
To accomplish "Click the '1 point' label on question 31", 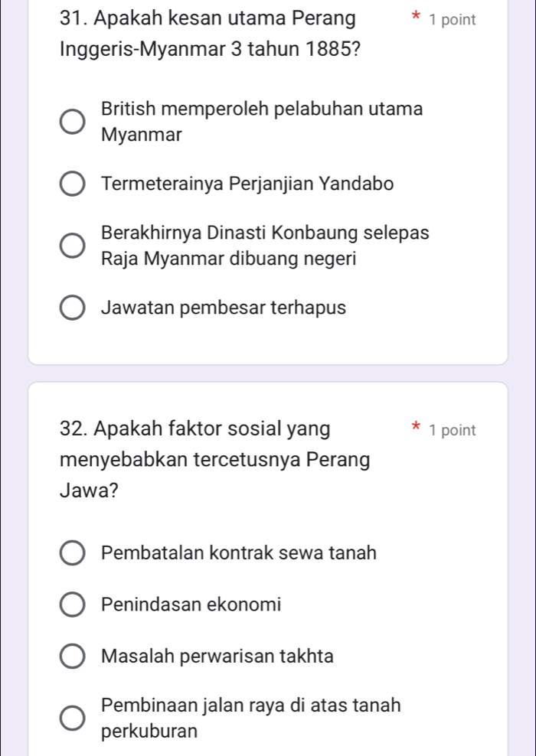I will [x=452, y=21].
